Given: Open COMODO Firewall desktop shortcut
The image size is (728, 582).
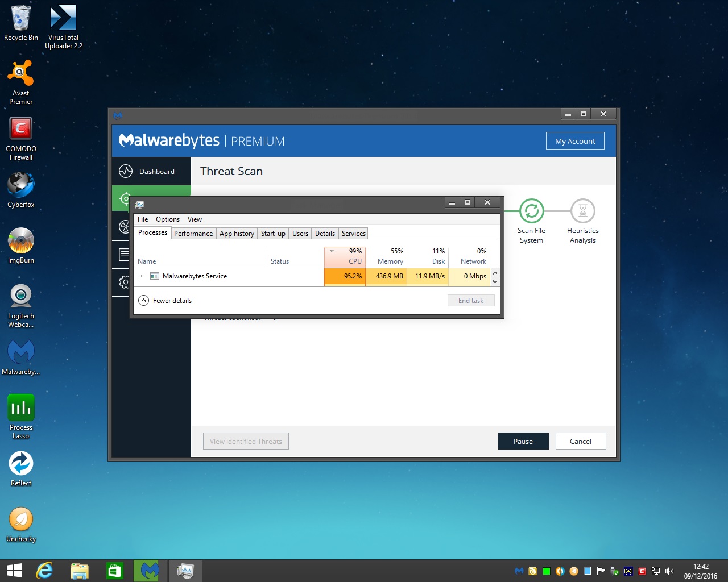Looking at the screenshot, I should [20, 130].
